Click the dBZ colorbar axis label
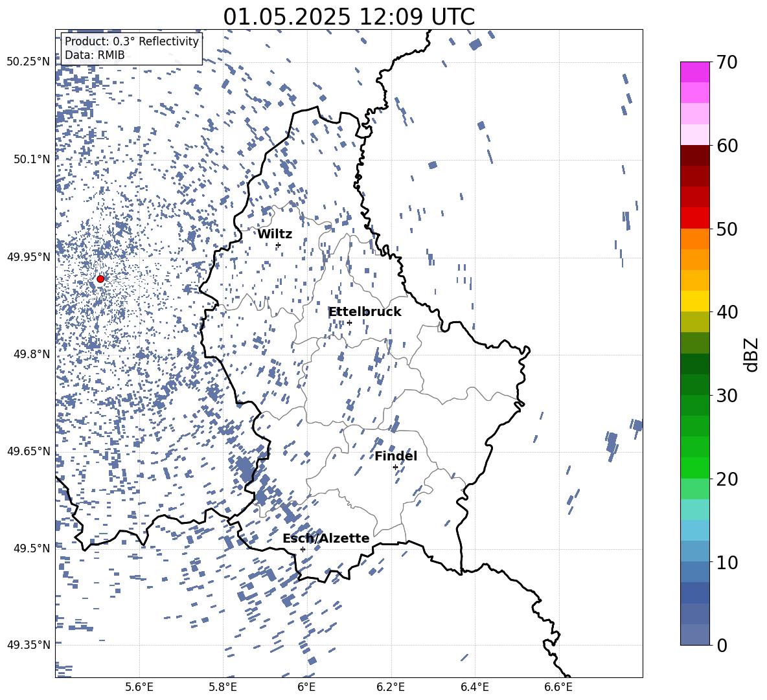 coord(752,355)
